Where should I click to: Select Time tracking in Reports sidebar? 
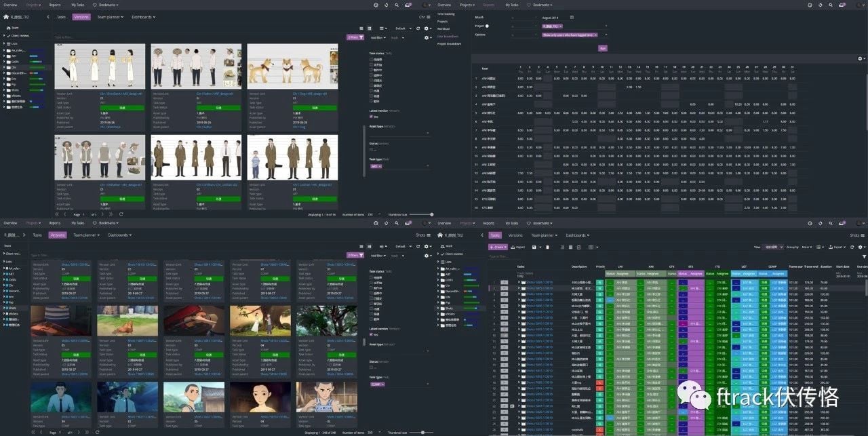tap(447, 14)
